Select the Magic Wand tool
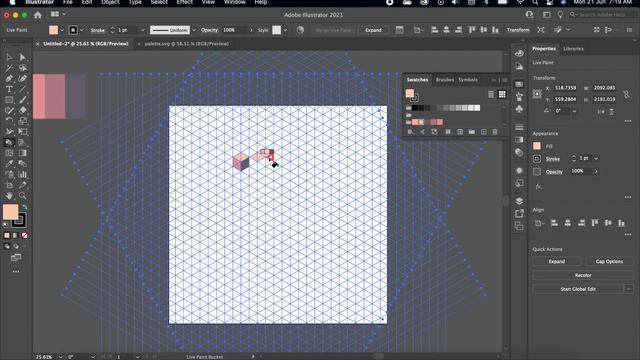 pos(9,68)
